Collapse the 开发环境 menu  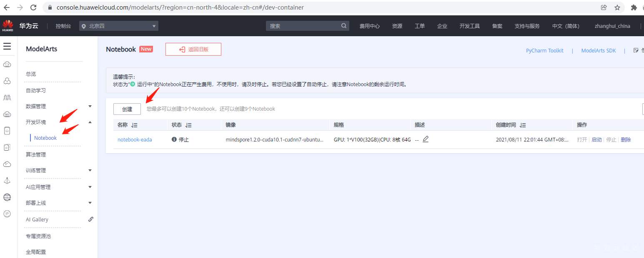90,122
